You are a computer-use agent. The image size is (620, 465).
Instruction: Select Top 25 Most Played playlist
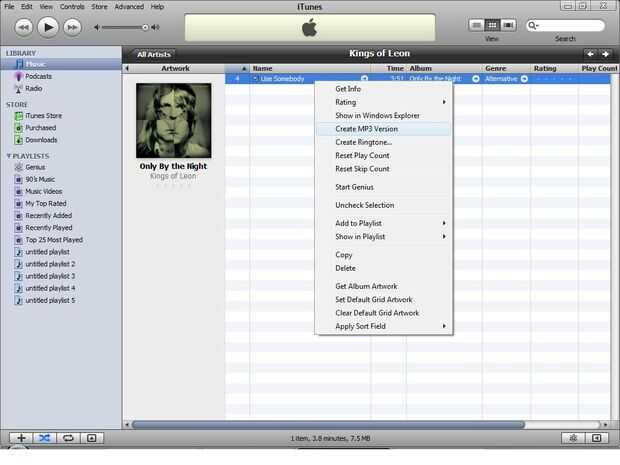[x=54, y=240]
